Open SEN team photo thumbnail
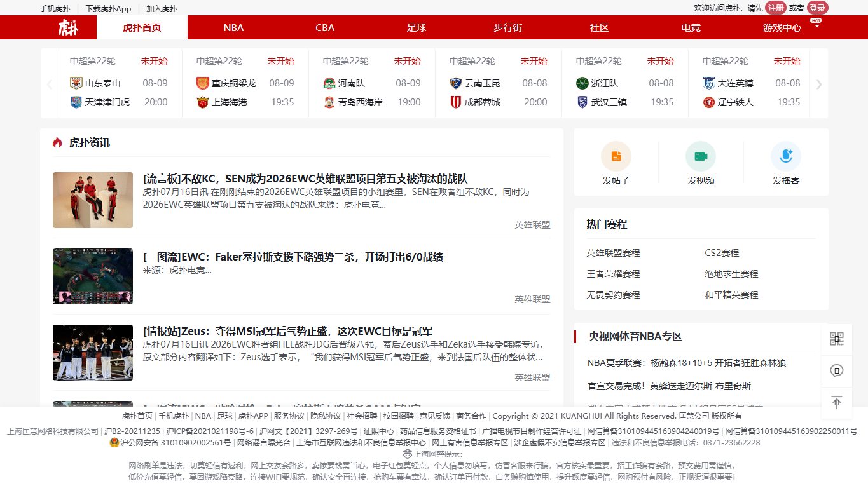 93,200
